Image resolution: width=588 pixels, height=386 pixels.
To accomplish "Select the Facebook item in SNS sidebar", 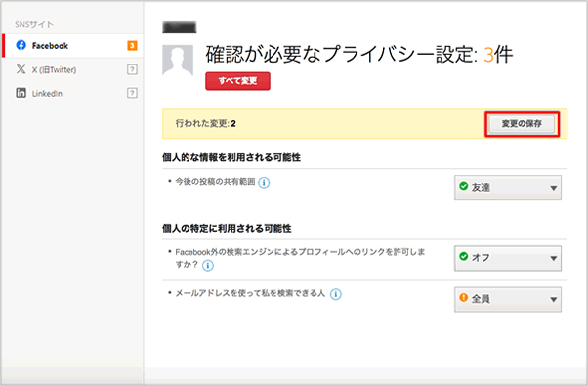I will (x=72, y=46).
